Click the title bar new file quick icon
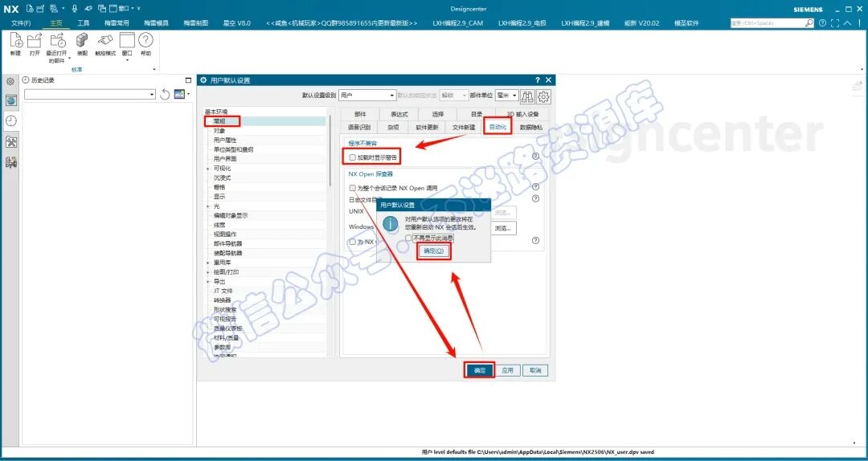Image resolution: width=868 pixels, height=461 pixels. (x=30, y=8)
